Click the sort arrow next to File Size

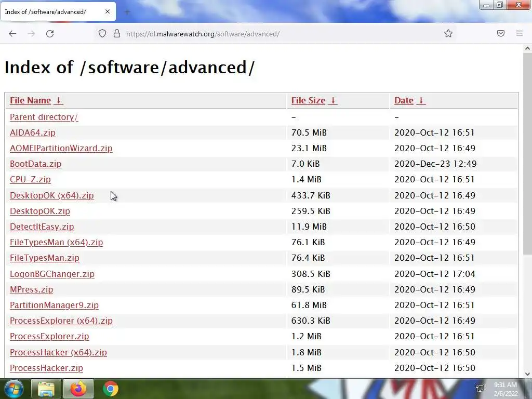[333, 100]
